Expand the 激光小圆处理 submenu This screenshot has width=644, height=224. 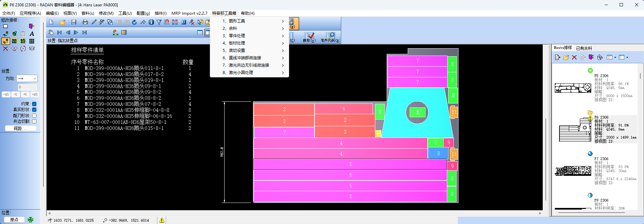coord(250,73)
